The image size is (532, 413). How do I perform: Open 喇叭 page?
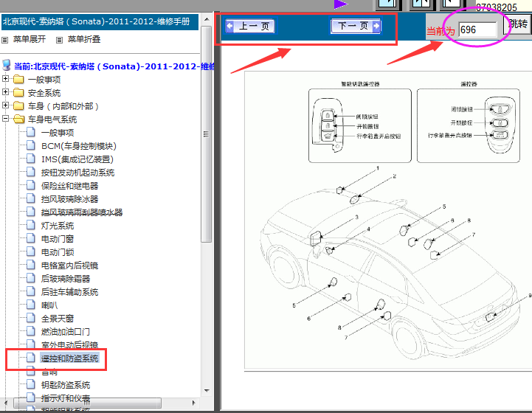coord(49,305)
